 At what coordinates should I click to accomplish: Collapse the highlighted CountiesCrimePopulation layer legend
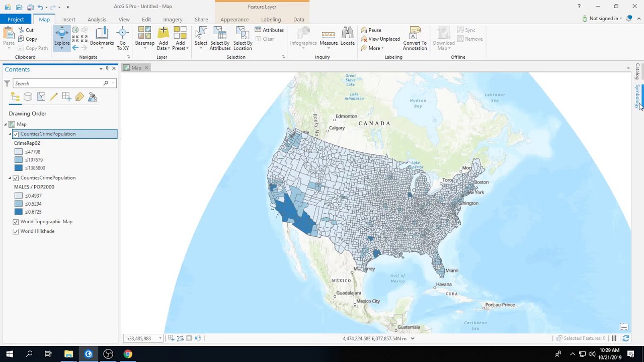pyautogui.click(x=10, y=134)
